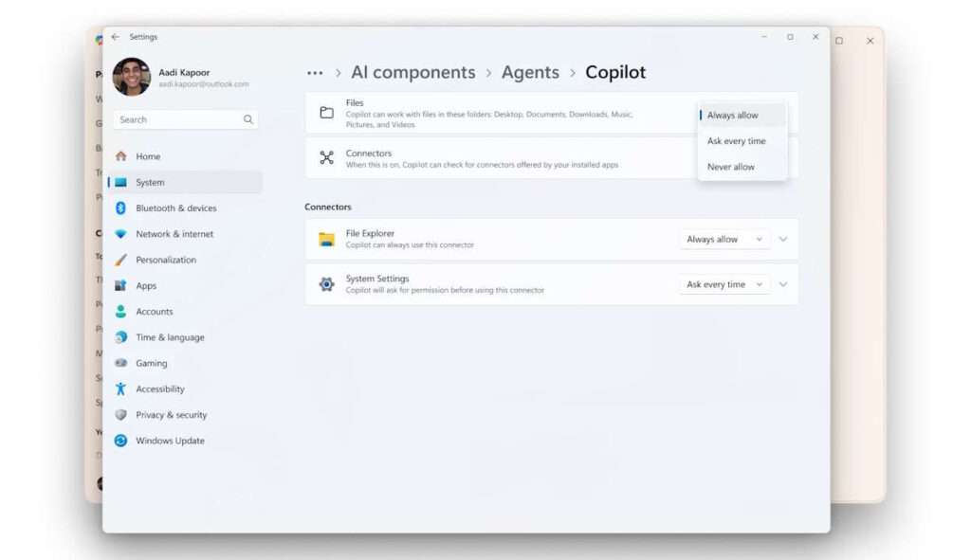Click the File Explorer connector icon

[326, 239]
